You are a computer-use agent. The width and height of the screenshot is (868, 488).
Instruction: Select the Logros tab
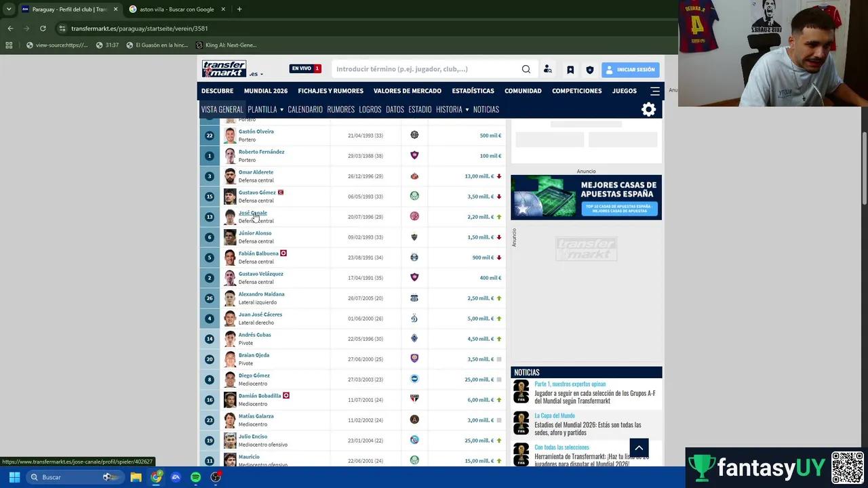point(370,110)
